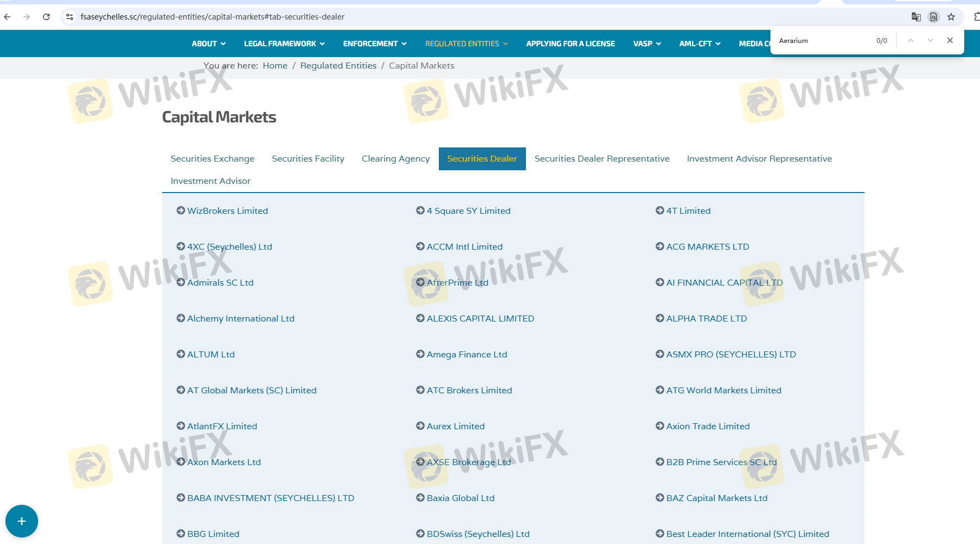
Task: Close the find-in-page bar
Action: pos(950,40)
